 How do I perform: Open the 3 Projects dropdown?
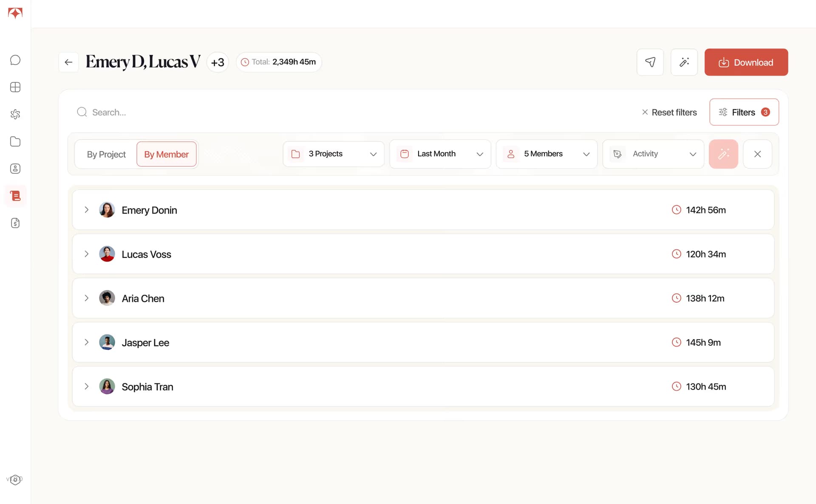pos(334,154)
